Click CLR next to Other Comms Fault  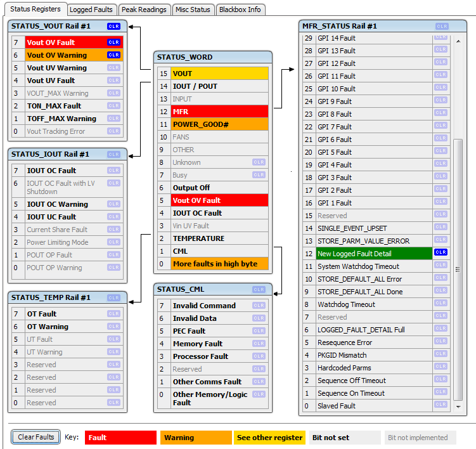pyautogui.click(x=259, y=382)
